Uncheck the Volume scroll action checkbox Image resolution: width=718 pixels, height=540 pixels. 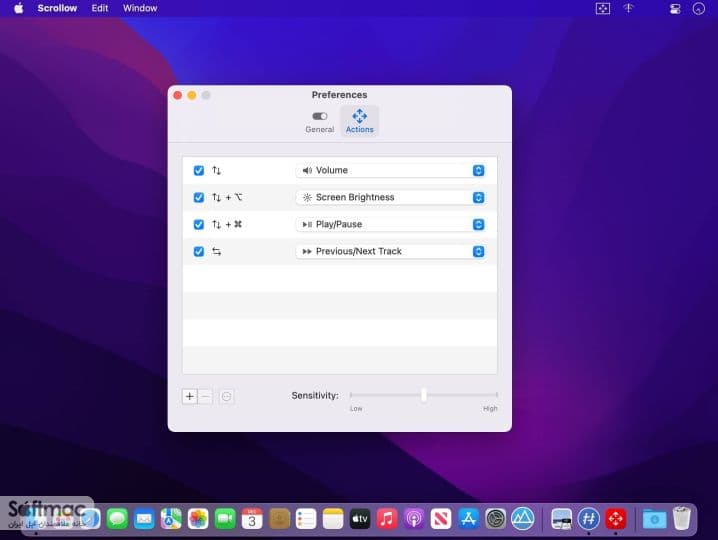199,170
